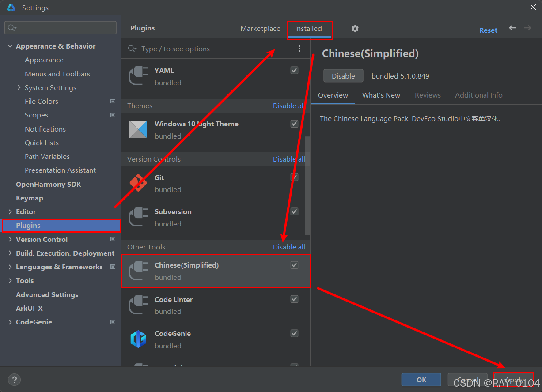Select Path Variables settings
Viewport: 542px width, 392px height.
pyautogui.click(x=47, y=156)
